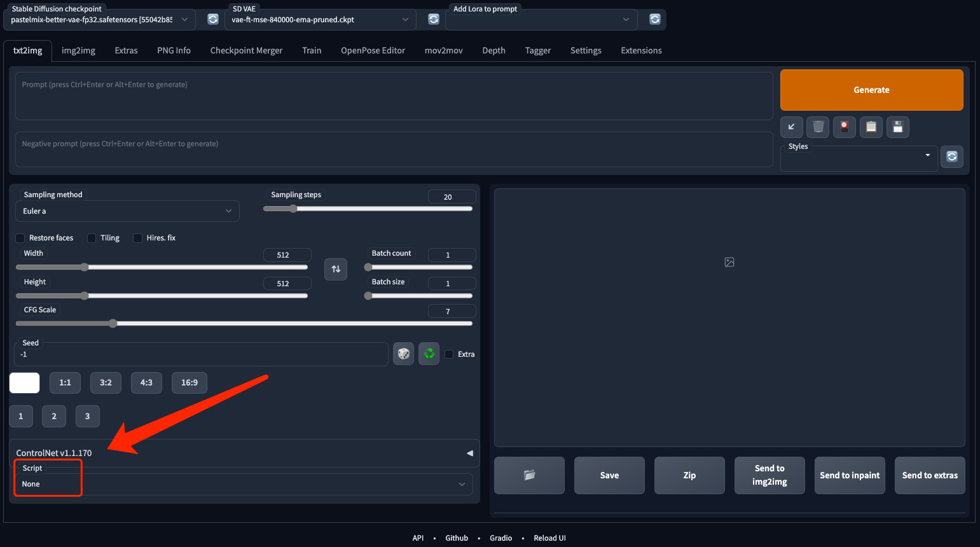This screenshot has height=547, width=980.
Task: Switch to the Checkpoint Merger tab
Action: point(246,51)
